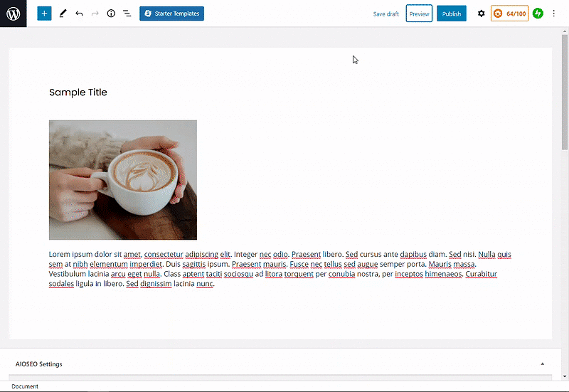The width and height of the screenshot is (569, 392).
Task: Open the Jetpack green lightning icon
Action: coord(538,14)
